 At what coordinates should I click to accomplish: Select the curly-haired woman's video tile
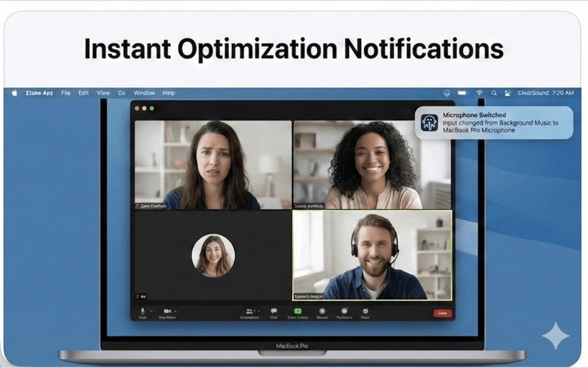(372, 165)
